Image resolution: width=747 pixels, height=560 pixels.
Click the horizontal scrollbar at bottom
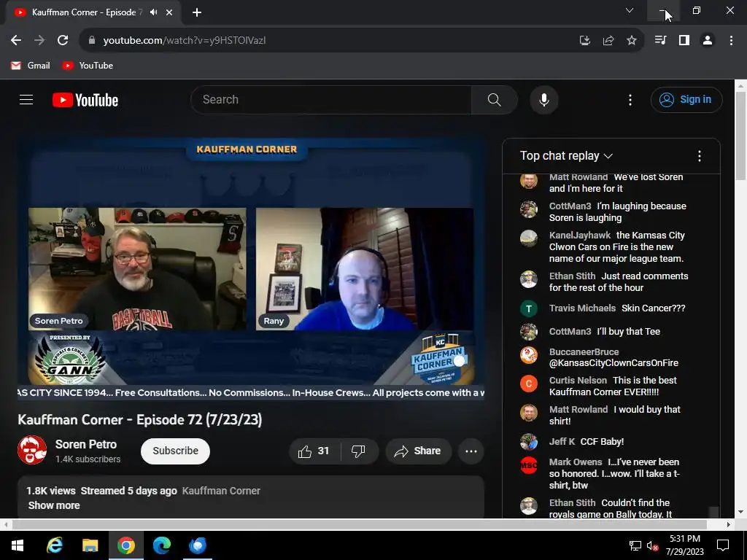point(359,524)
